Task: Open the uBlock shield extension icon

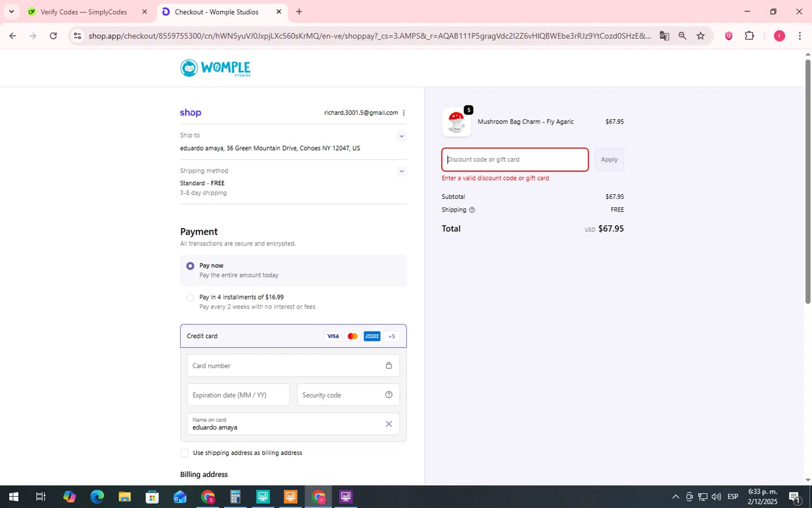Action: point(729,36)
